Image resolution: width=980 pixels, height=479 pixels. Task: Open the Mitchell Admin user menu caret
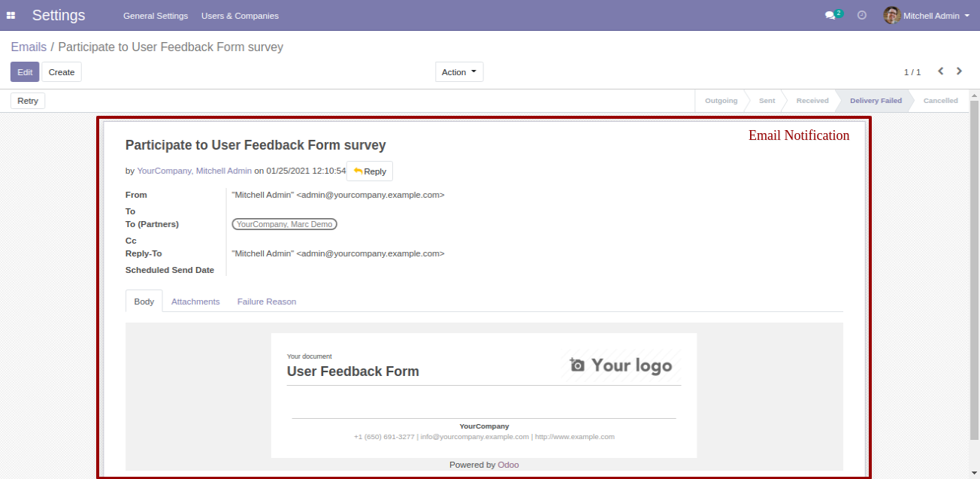coord(967,16)
